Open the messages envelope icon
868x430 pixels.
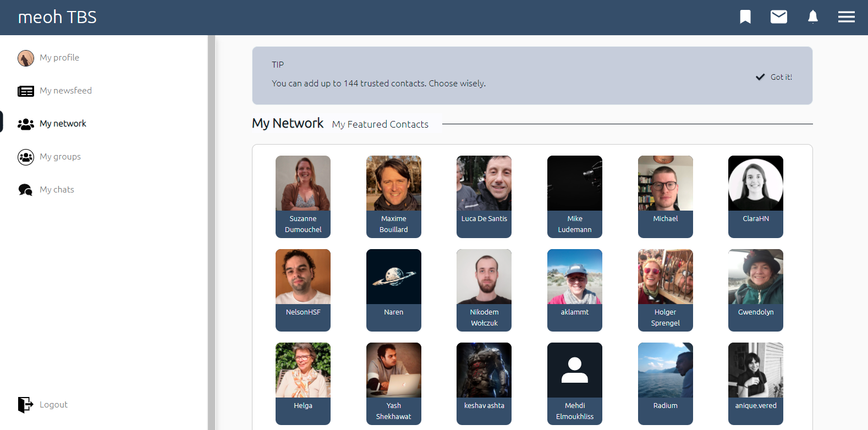[x=778, y=17]
